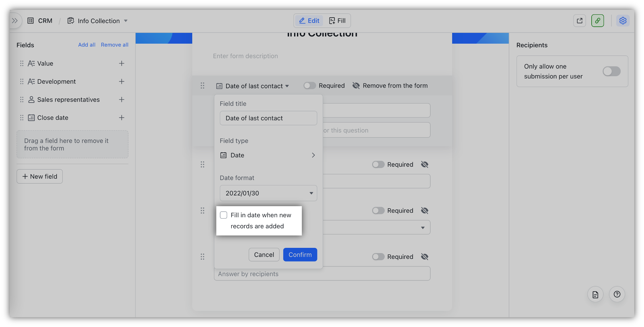This screenshot has height=327, width=644.
Task: Click the green link icon in toolbar
Action: (x=597, y=20)
